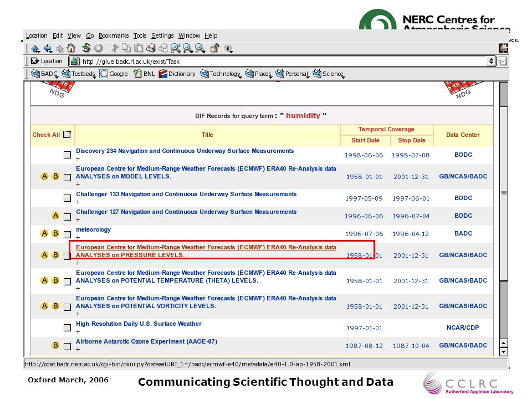532x399 pixels.
Task: Open Airborne Antarctic Ozone Experiment (AAOE-87) link
Action: point(146,342)
